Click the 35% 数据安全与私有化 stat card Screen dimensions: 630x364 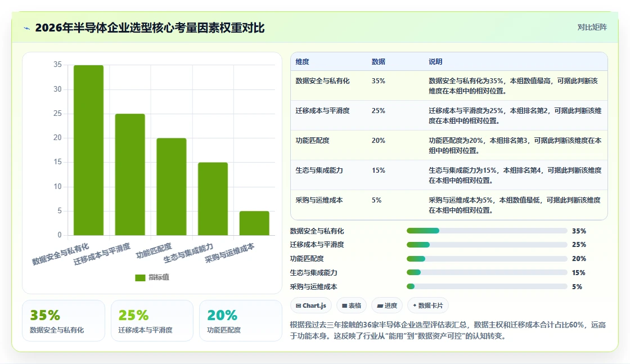64,321
